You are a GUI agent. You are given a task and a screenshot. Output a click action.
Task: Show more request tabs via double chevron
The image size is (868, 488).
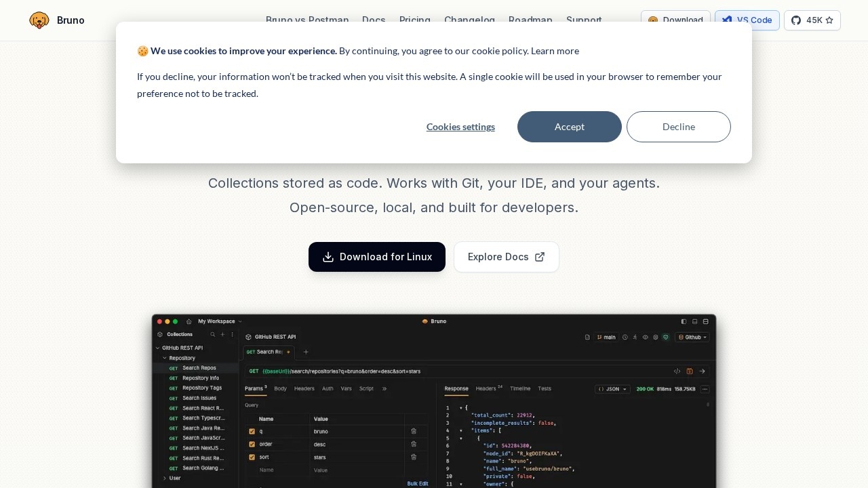pos(384,389)
